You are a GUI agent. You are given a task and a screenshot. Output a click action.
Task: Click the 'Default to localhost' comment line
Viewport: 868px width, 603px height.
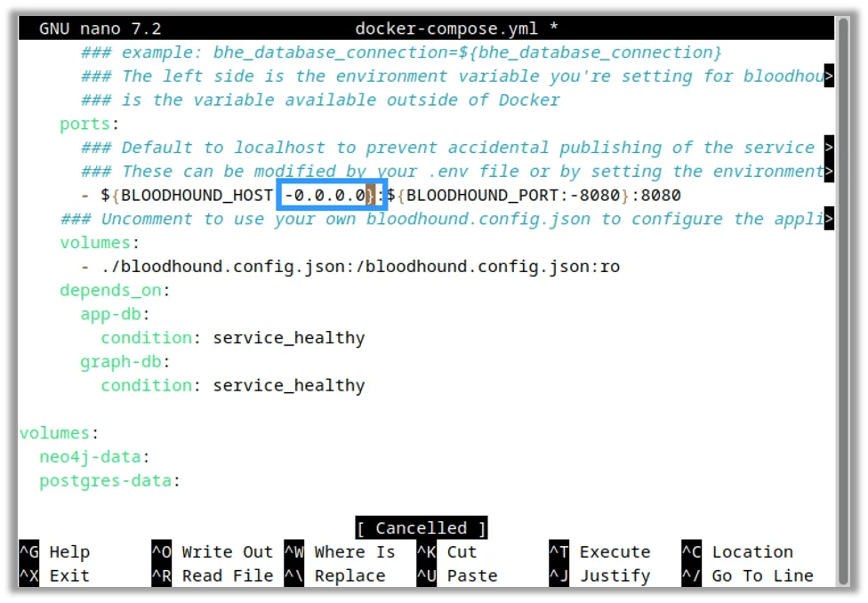point(448,148)
